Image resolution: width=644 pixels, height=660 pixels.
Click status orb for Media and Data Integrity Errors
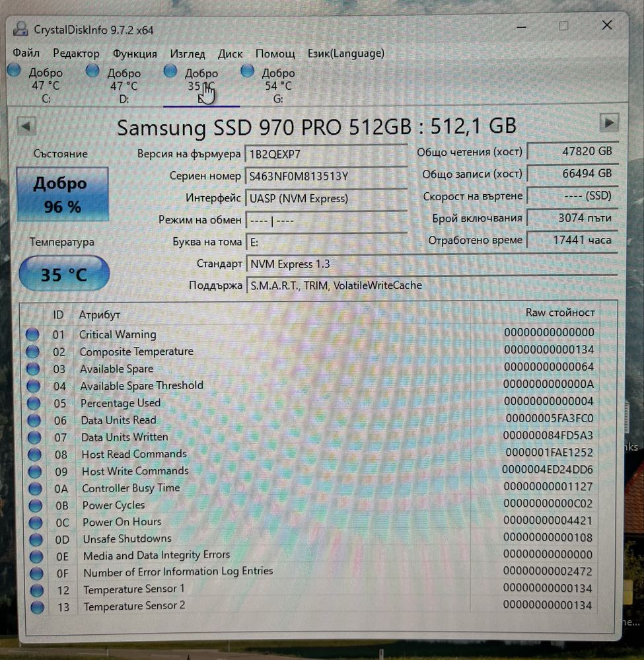[x=36, y=557]
